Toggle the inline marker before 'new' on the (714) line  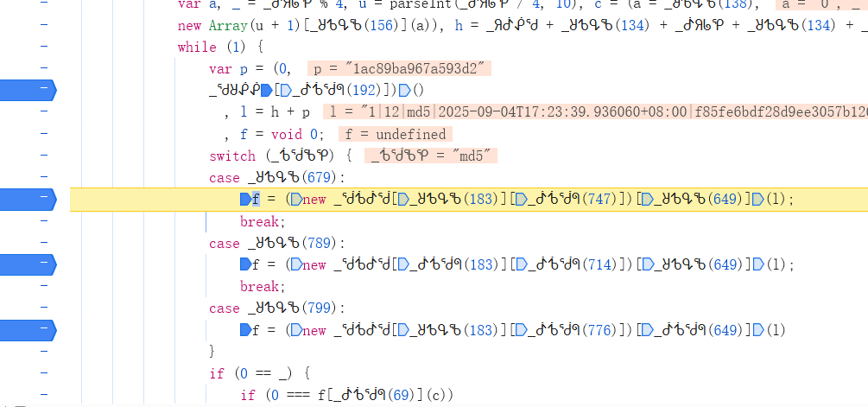(297, 264)
